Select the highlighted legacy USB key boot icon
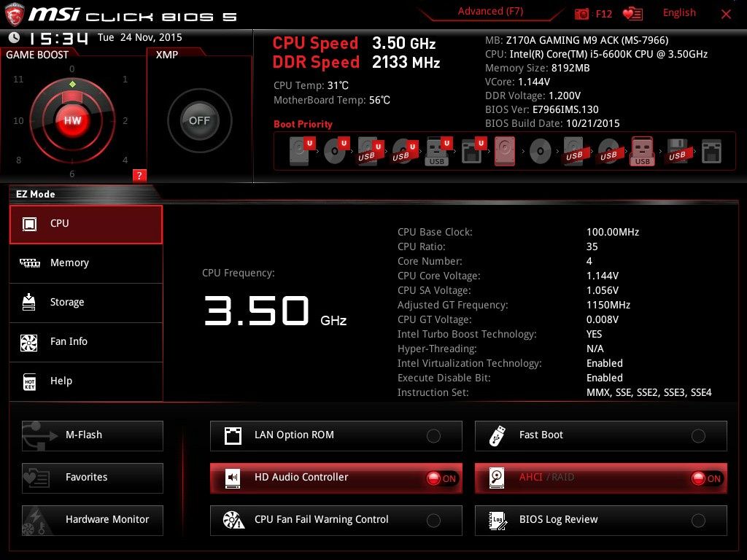Viewport: 747px width, 560px height. pos(642,152)
